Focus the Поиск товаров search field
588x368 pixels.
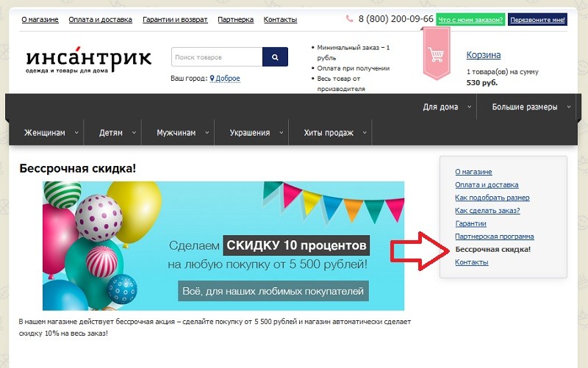coord(217,57)
